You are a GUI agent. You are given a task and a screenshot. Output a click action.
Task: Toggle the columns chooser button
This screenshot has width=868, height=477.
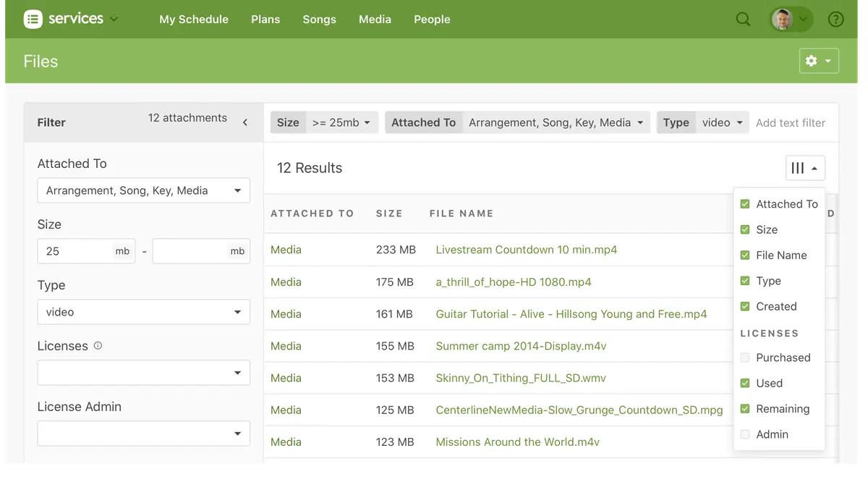coord(805,168)
